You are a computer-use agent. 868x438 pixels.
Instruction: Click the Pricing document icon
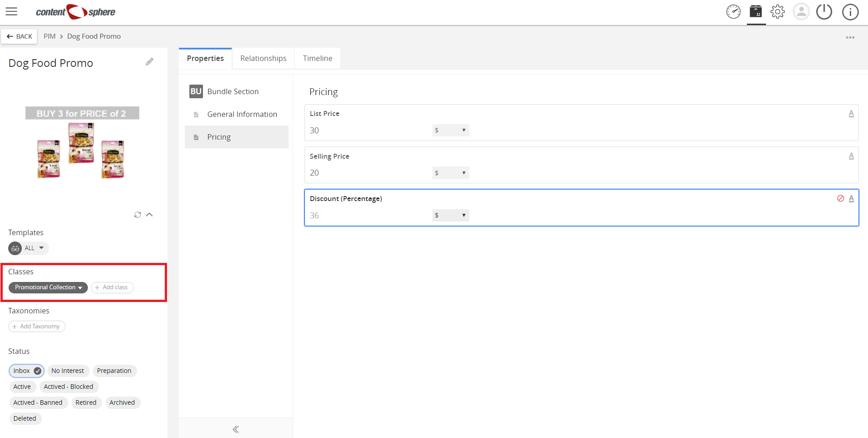coord(196,137)
